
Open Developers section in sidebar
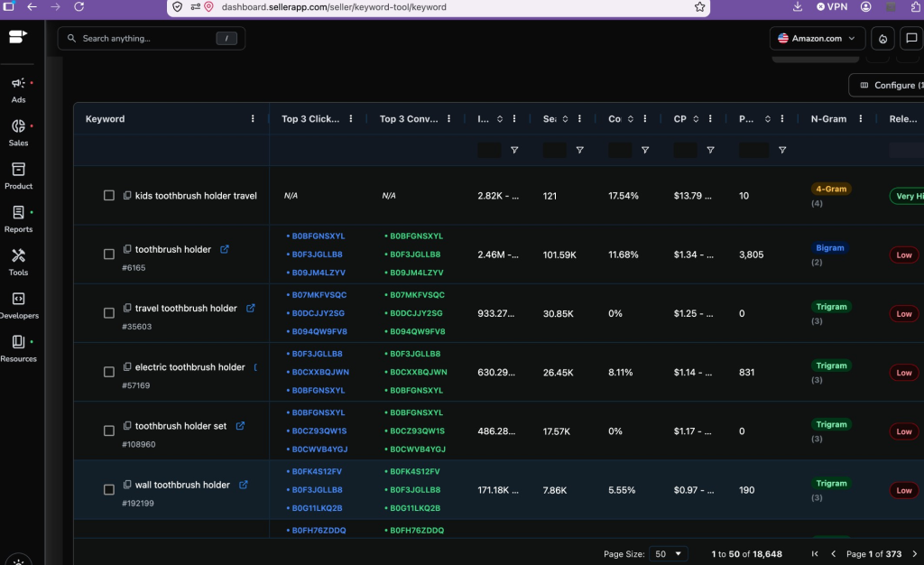tap(18, 305)
